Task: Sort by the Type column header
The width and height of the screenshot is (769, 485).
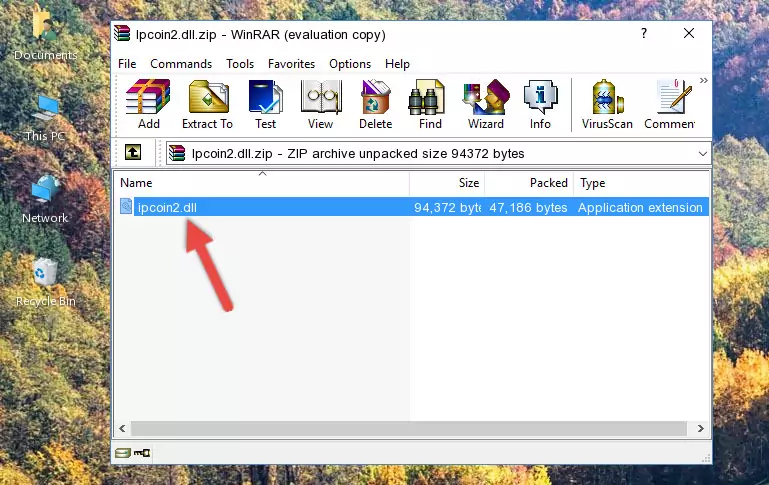Action: [x=641, y=183]
